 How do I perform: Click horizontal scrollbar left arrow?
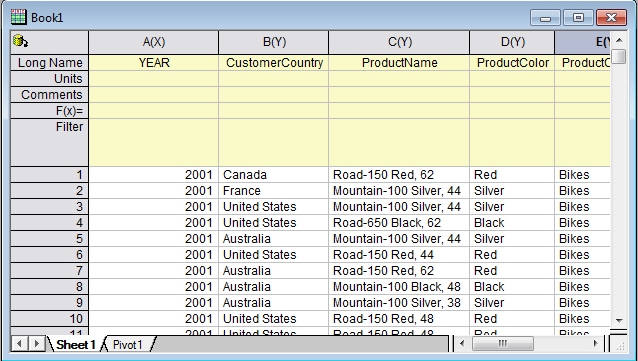tap(462, 344)
